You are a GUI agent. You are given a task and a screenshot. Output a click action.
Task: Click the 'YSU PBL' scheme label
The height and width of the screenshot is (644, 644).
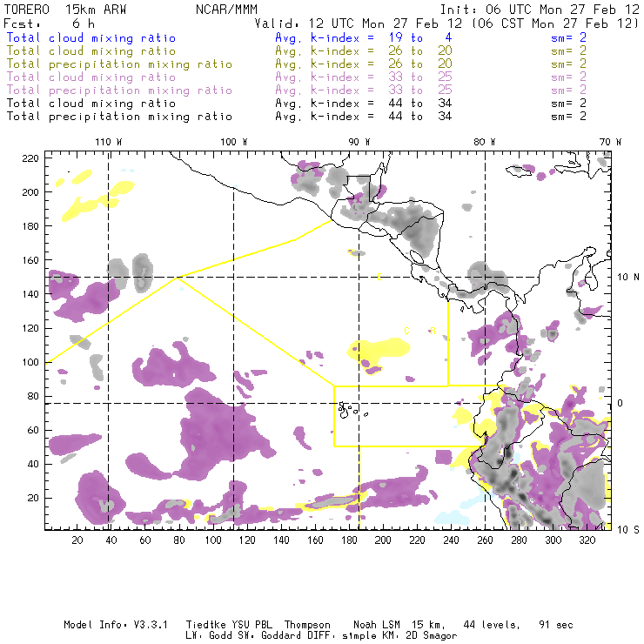coord(252,625)
